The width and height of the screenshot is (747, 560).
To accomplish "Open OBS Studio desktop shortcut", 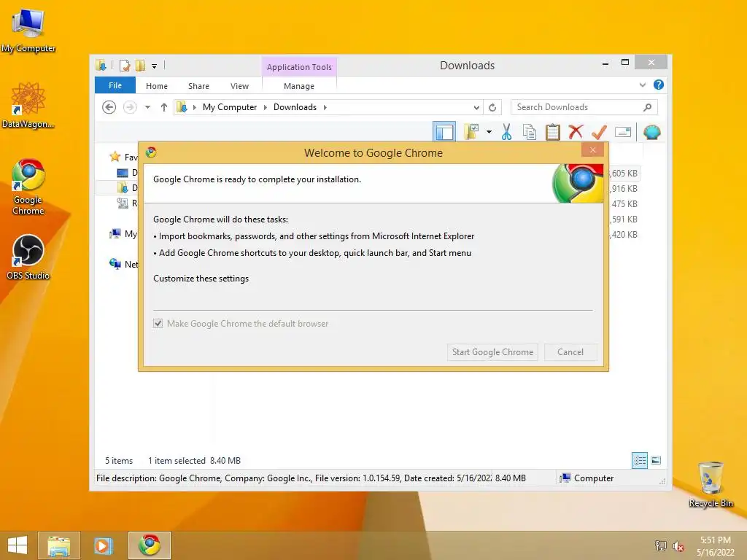I will point(28,257).
